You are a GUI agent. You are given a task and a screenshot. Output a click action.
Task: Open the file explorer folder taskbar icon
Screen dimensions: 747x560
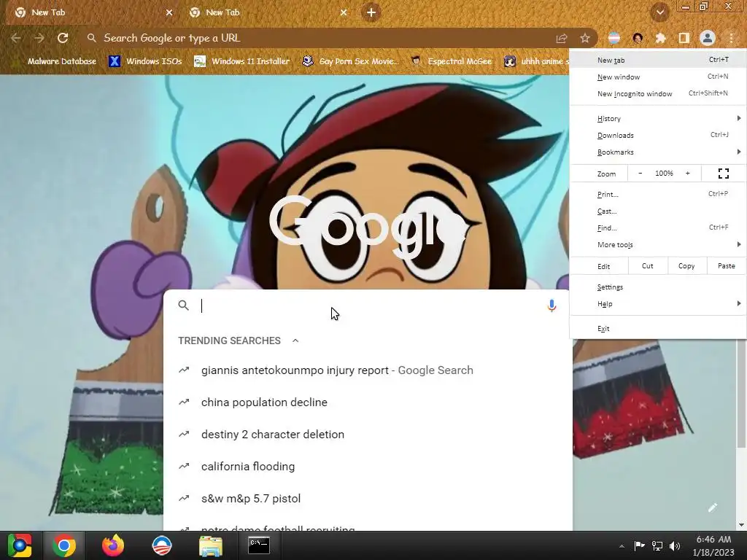pyautogui.click(x=211, y=545)
